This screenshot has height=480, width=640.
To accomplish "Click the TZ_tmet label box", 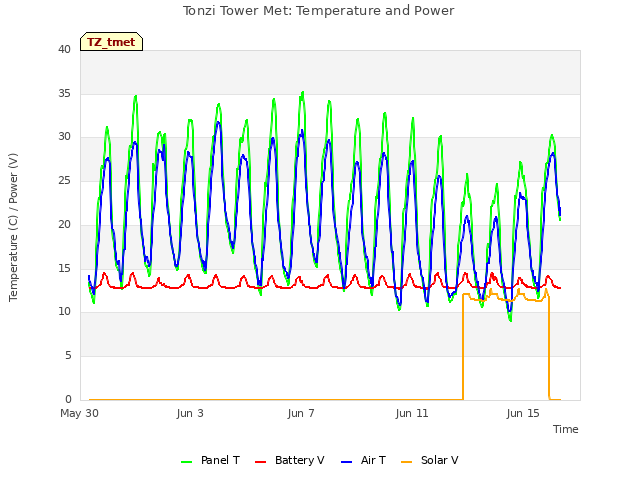I will click(x=111, y=42).
